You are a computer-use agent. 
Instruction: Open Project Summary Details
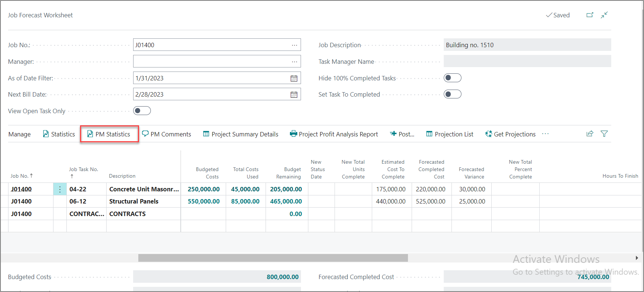(x=241, y=134)
